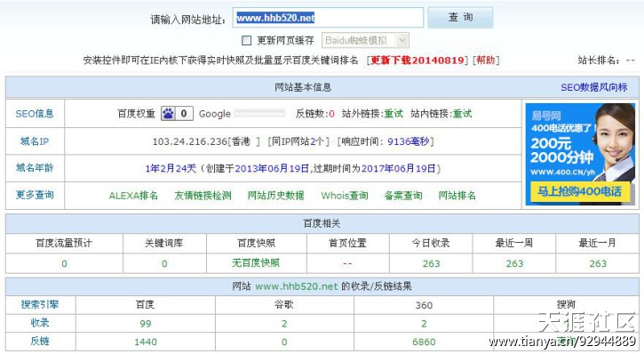Click the 马上抢购400电话 button in ad

[579, 191]
